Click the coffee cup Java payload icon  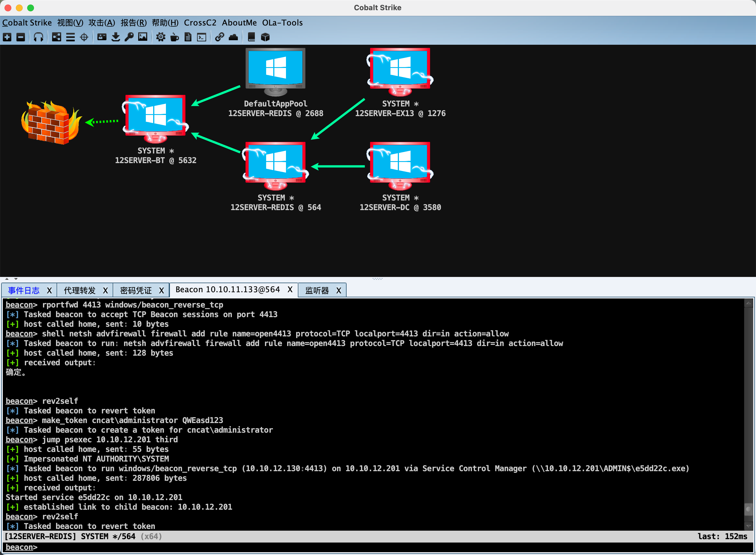(174, 37)
